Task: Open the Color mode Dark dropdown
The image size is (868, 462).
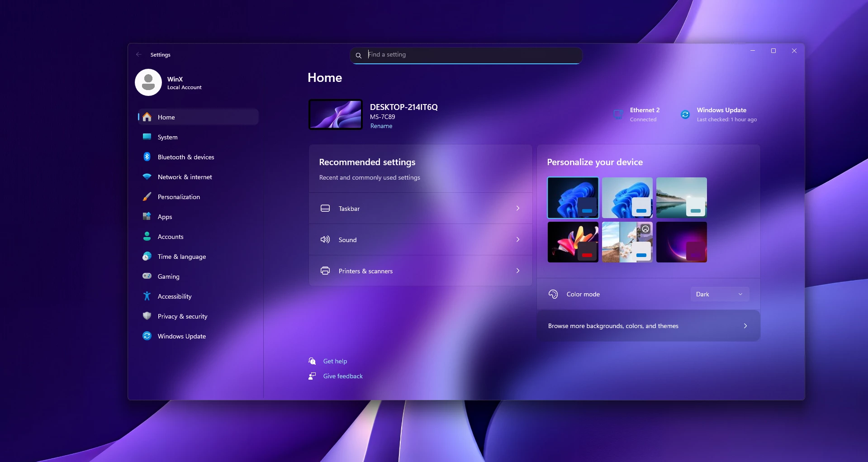Action: (720, 294)
